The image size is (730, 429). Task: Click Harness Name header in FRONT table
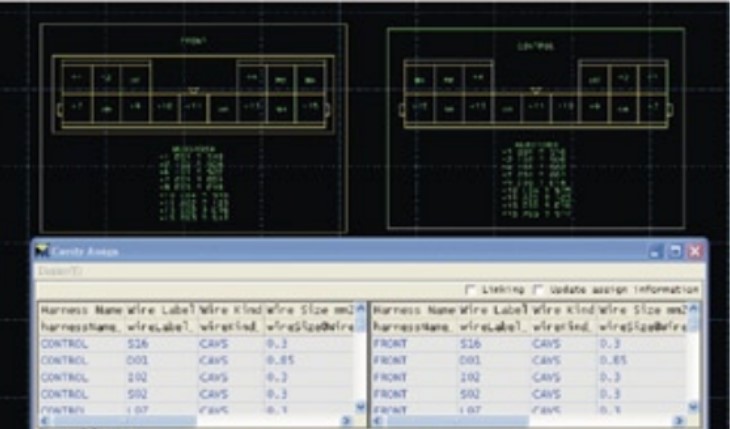(407, 310)
